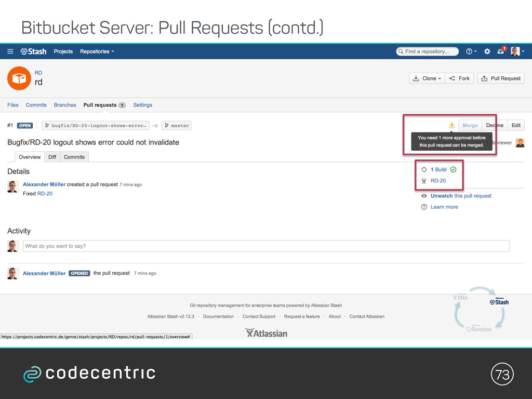Open Alexander Müller link in Details
532x399 pixels.
tap(44, 184)
